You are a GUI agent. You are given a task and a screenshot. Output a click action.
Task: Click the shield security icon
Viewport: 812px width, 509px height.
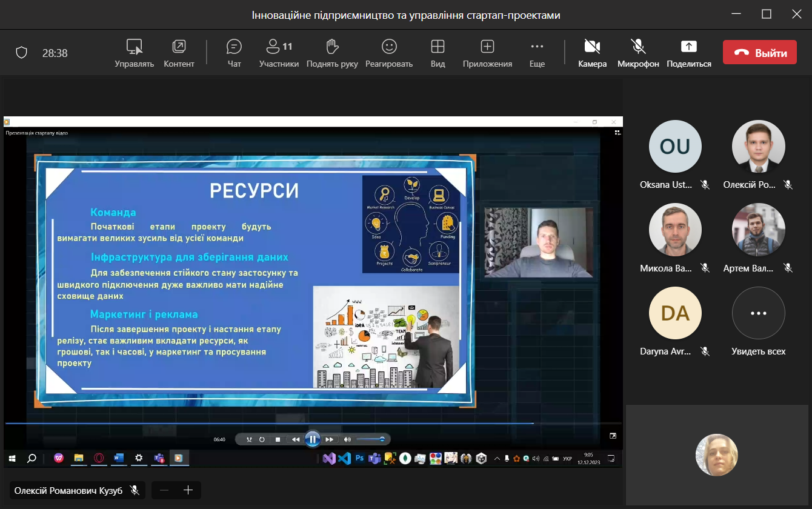click(x=22, y=53)
